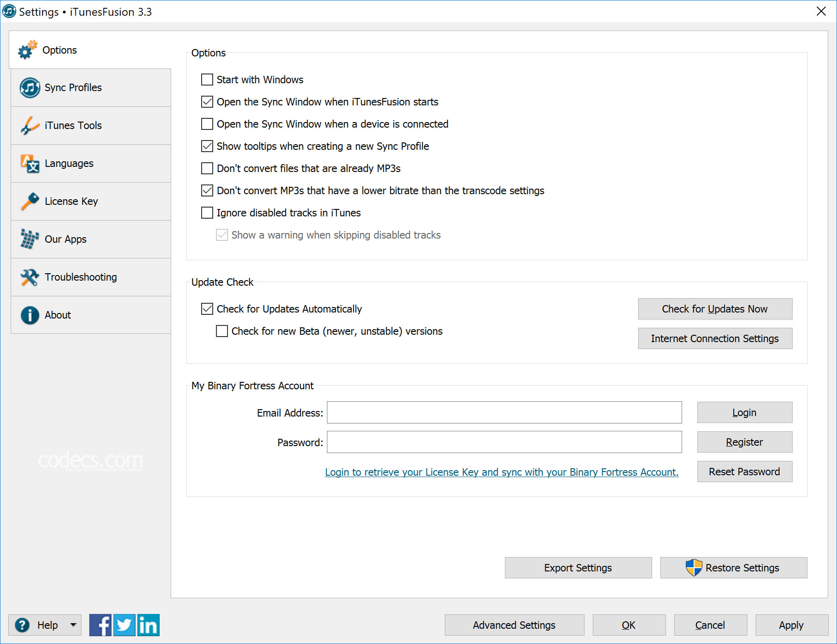Click the Sync Profiles music note icon
The width and height of the screenshot is (837, 644).
click(x=30, y=87)
